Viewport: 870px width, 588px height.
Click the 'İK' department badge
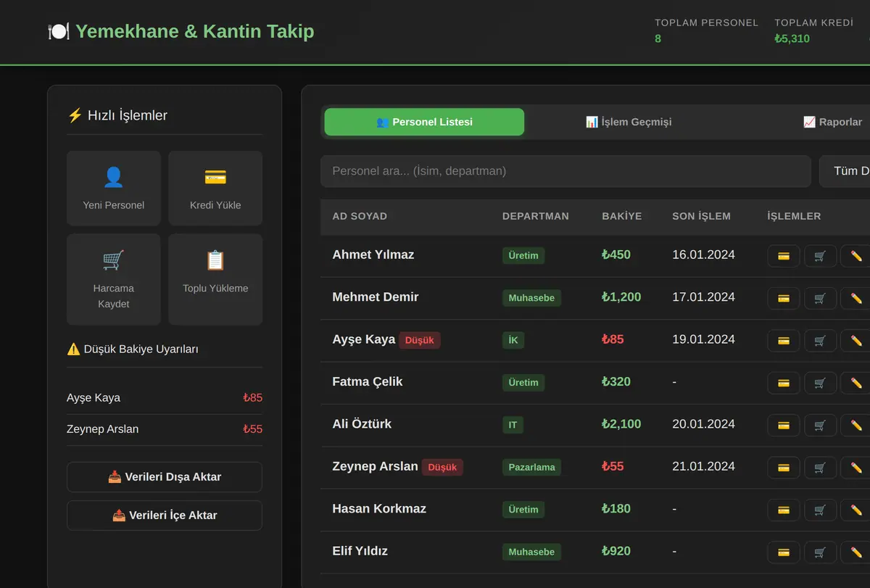(x=513, y=340)
